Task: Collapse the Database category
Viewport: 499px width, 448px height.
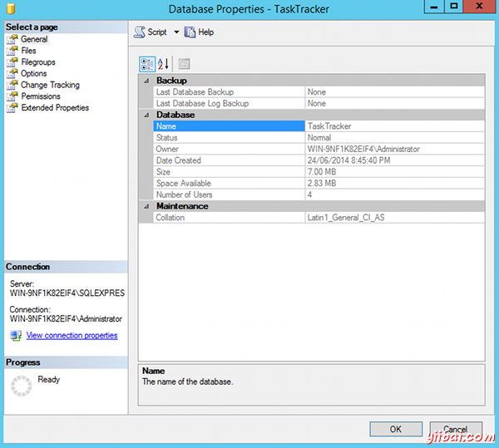Action: click(146, 115)
